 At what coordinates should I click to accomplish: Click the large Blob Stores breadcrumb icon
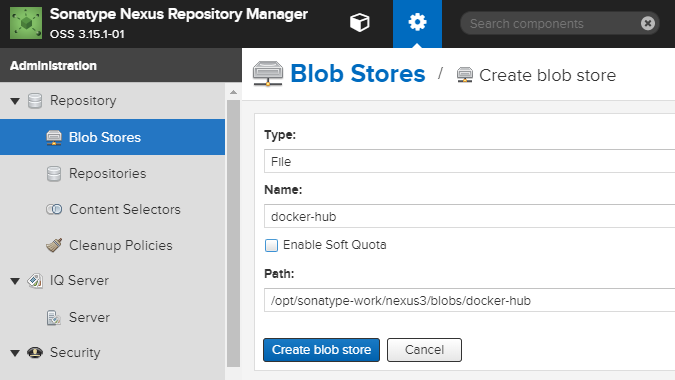[x=268, y=74]
